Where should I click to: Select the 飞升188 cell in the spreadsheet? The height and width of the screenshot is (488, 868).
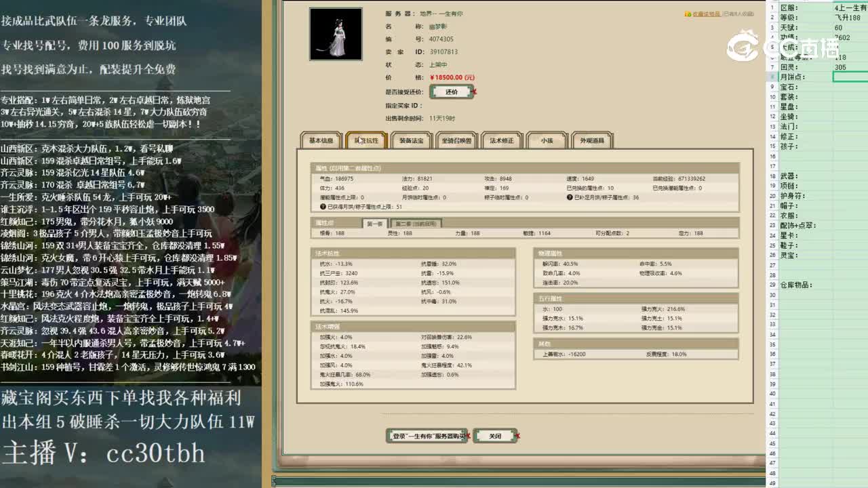pyautogui.click(x=850, y=18)
